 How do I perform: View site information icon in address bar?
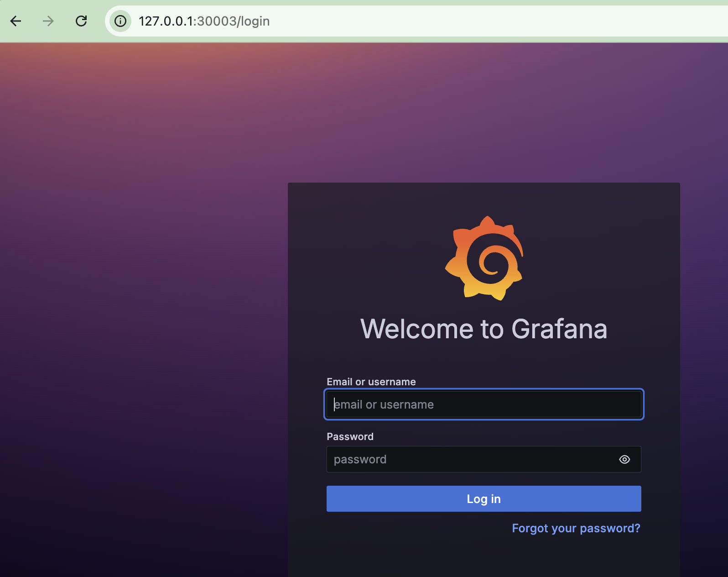coord(120,21)
